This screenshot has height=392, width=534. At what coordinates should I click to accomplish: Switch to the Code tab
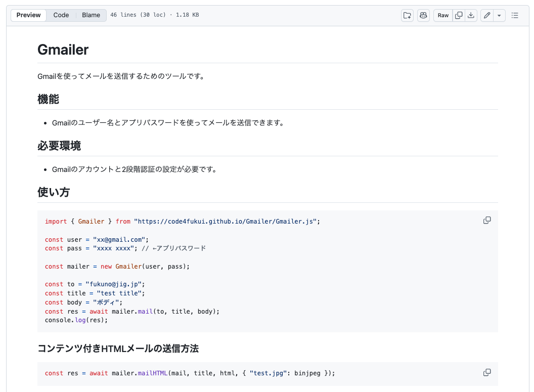(x=61, y=15)
